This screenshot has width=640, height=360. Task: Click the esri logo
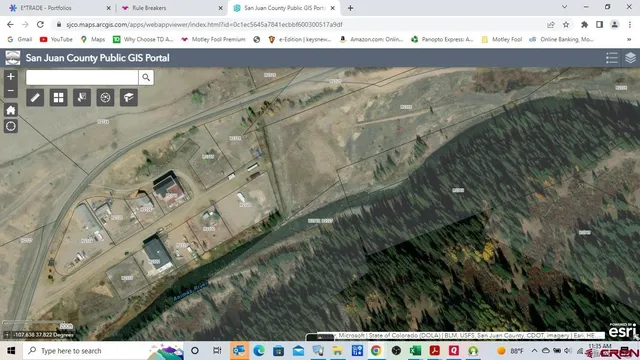coord(621,331)
